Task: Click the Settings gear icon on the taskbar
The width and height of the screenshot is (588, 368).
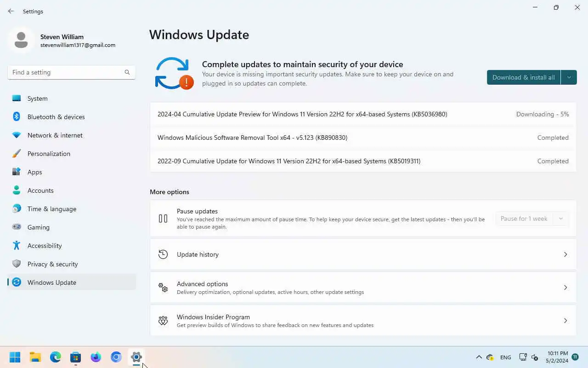Action: [136, 357]
